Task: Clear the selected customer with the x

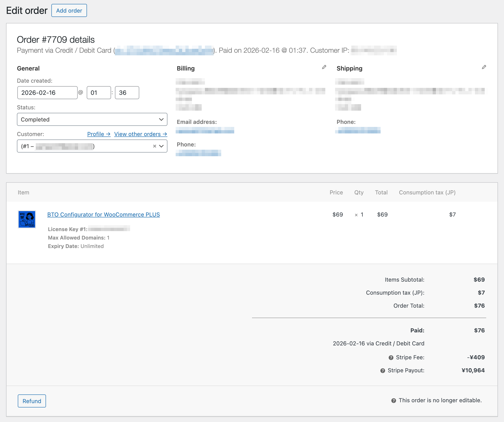Action: [155, 146]
